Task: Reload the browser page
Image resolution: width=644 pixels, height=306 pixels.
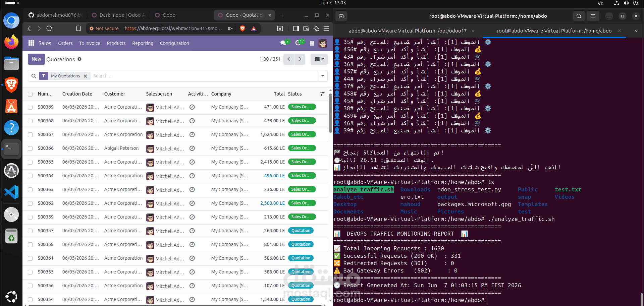Action: 49,28
